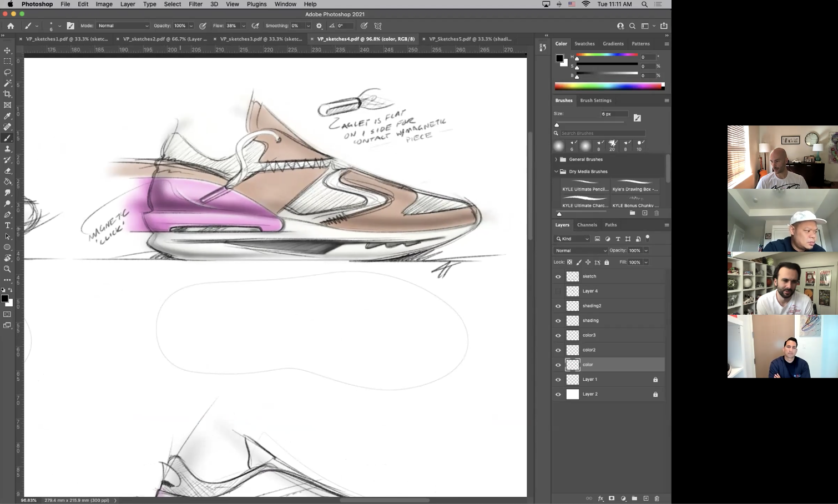Hide the color3 layer
The width and height of the screenshot is (838, 504).
click(x=558, y=335)
